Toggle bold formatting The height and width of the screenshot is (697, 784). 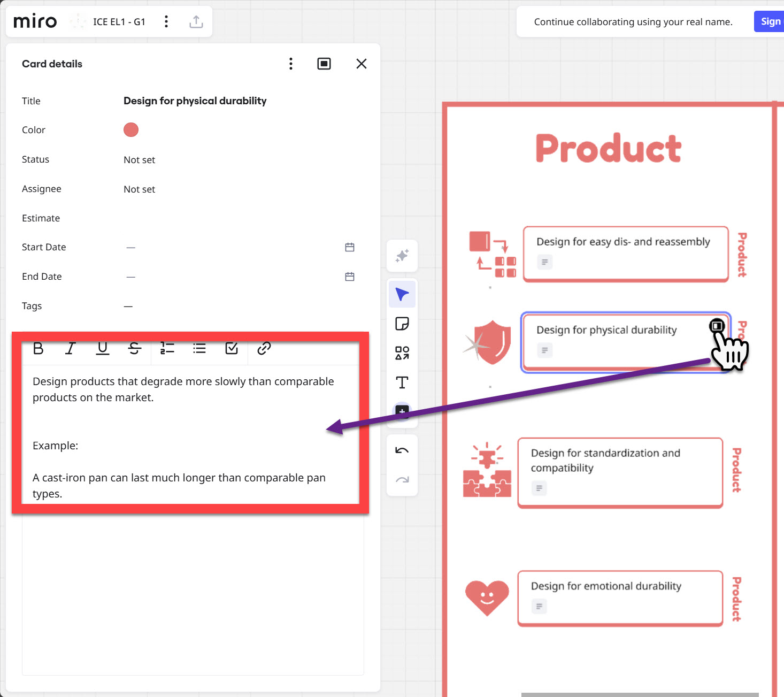[38, 349]
